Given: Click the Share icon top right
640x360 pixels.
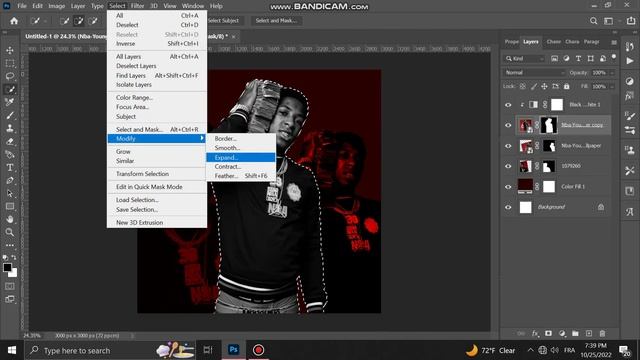Looking at the screenshot, I should point(631,21).
